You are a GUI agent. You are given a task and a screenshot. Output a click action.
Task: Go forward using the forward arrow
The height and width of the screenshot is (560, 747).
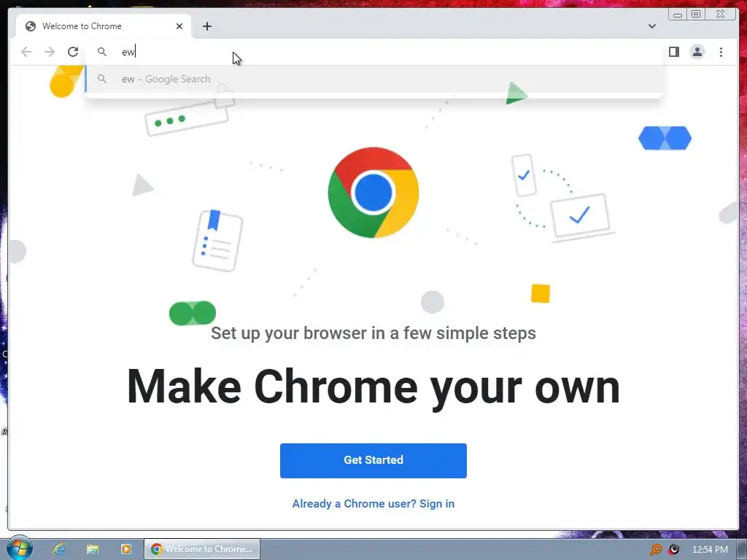point(50,52)
